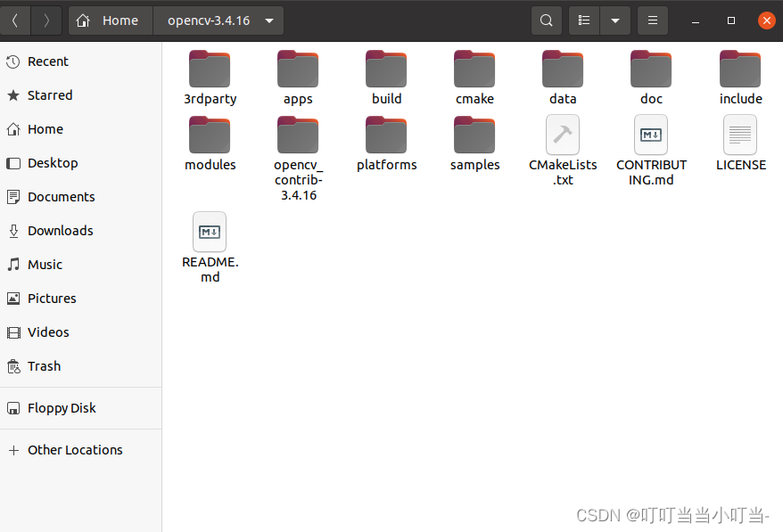
Task: Open the hamburger main menu
Action: point(653,20)
